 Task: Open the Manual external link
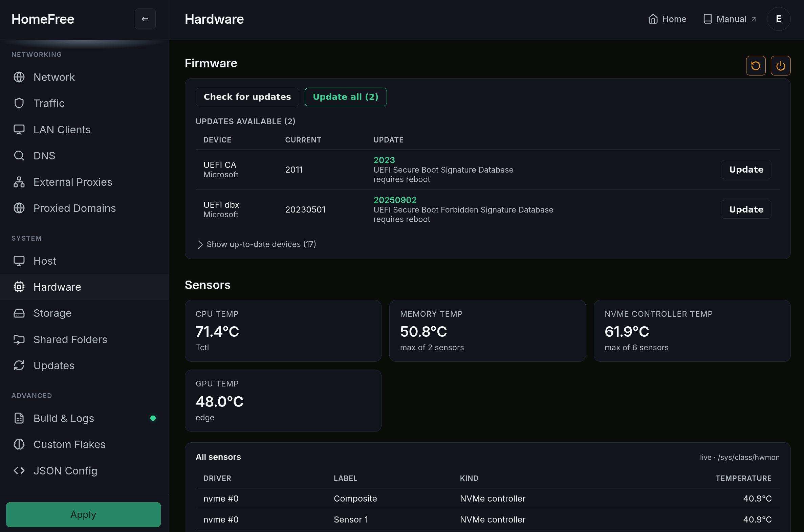coord(729,19)
